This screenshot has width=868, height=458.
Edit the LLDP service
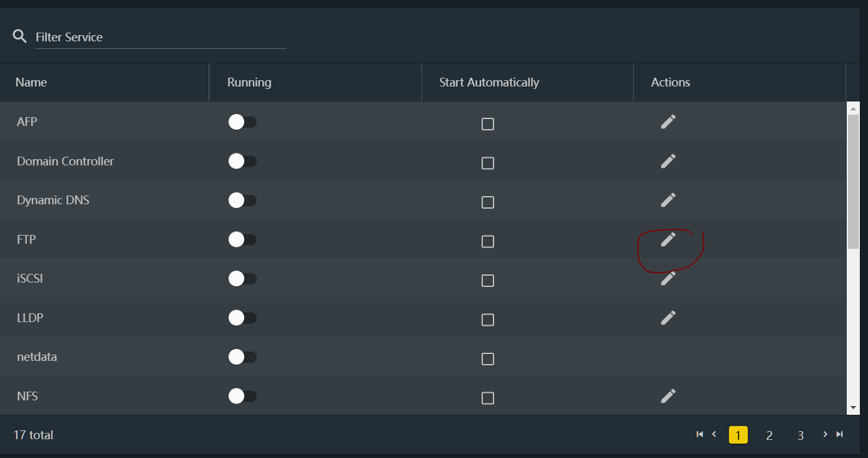(668, 318)
